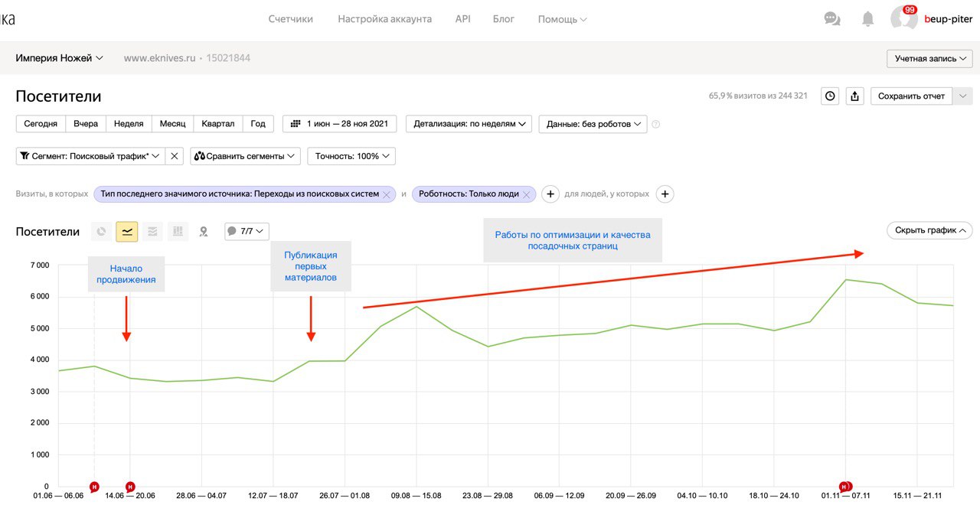980x521 pixels.
Task: Click the chart line peak near 09.08 — 15.08
Action: pyautogui.click(x=416, y=307)
